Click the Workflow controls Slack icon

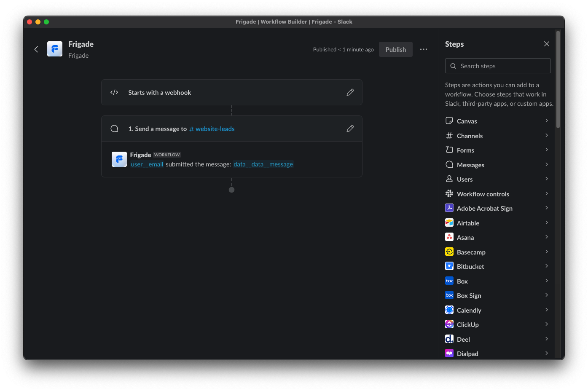[449, 193]
